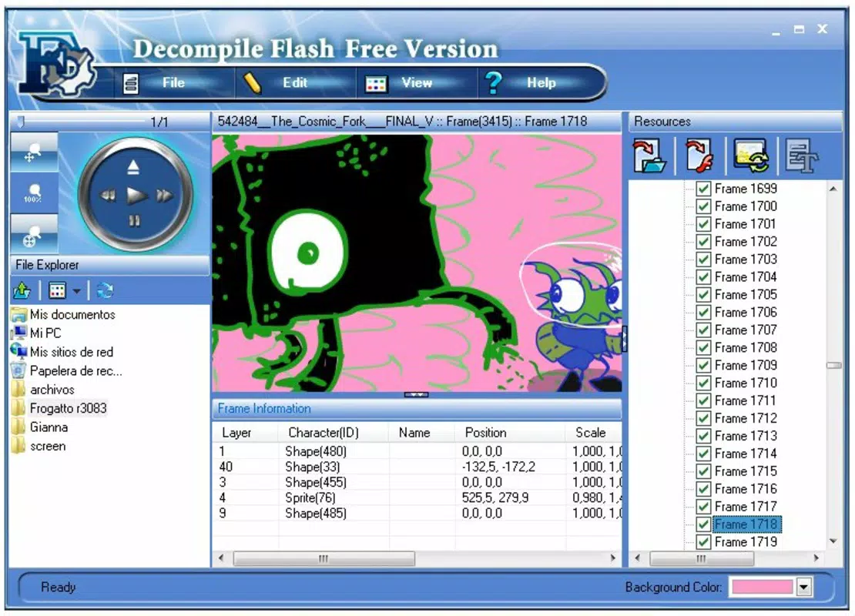855x616 pixels.
Task: Click the export to Flash FLA icon
Action: pyautogui.click(x=699, y=156)
